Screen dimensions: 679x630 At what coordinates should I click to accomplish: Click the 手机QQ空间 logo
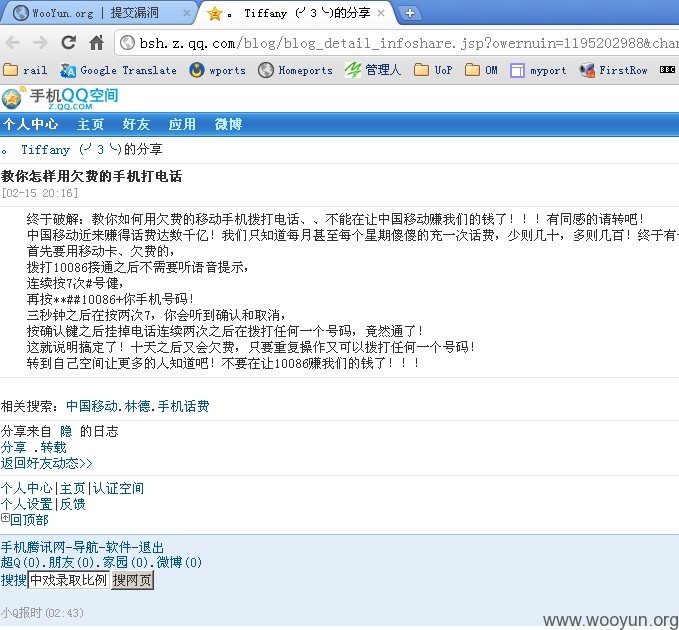[x=60, y=98]
